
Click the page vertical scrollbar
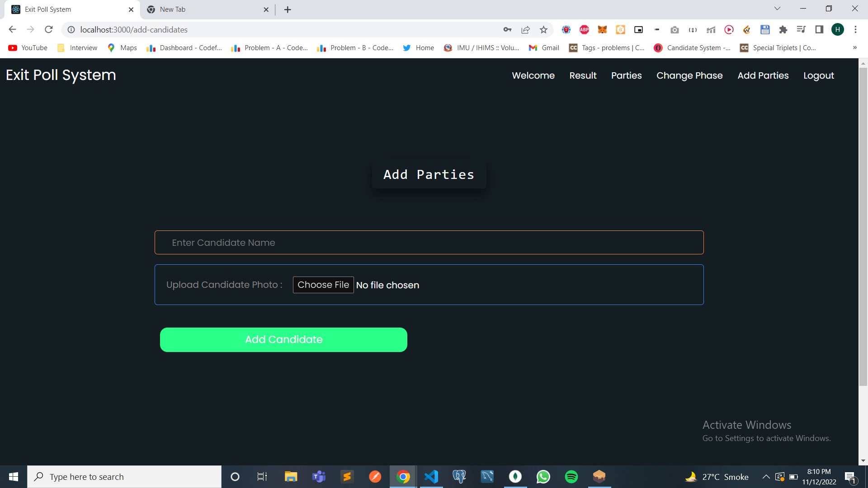[863, 226]
